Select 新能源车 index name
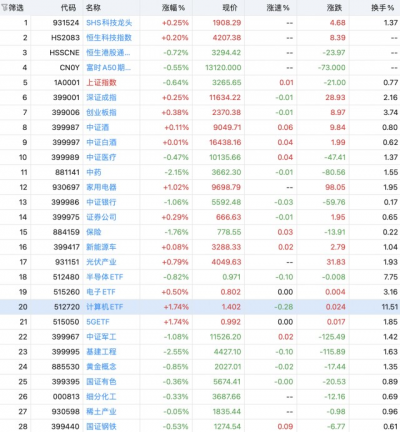The height and width of the screenshot is (432, 400). (101, 247)
